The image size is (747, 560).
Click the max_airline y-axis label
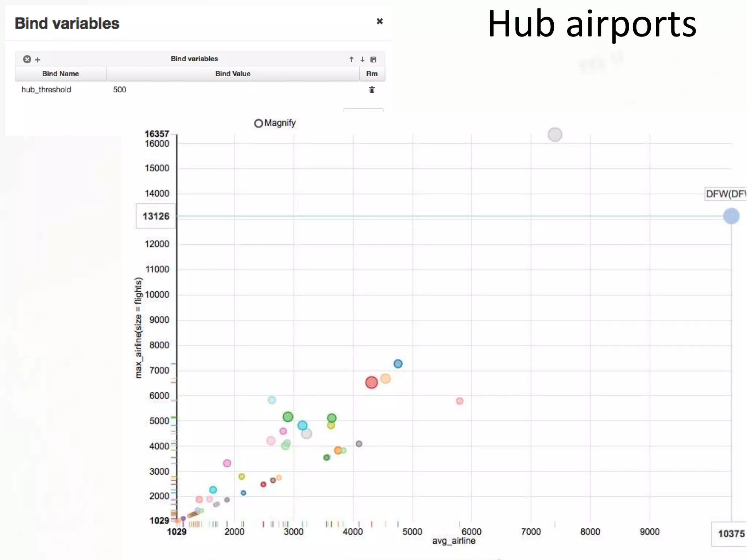(138, 328)
